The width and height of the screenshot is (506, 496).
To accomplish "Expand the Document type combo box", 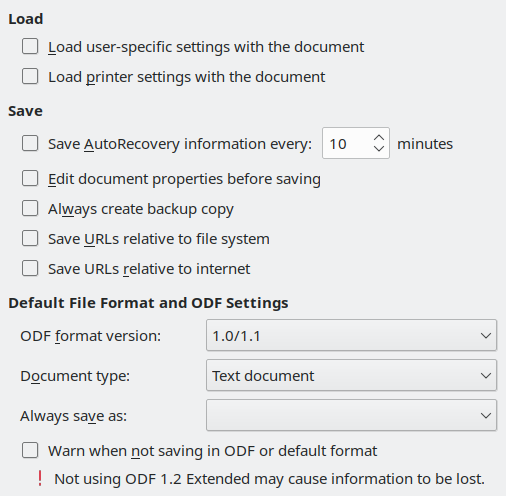I will coord(351,375).
